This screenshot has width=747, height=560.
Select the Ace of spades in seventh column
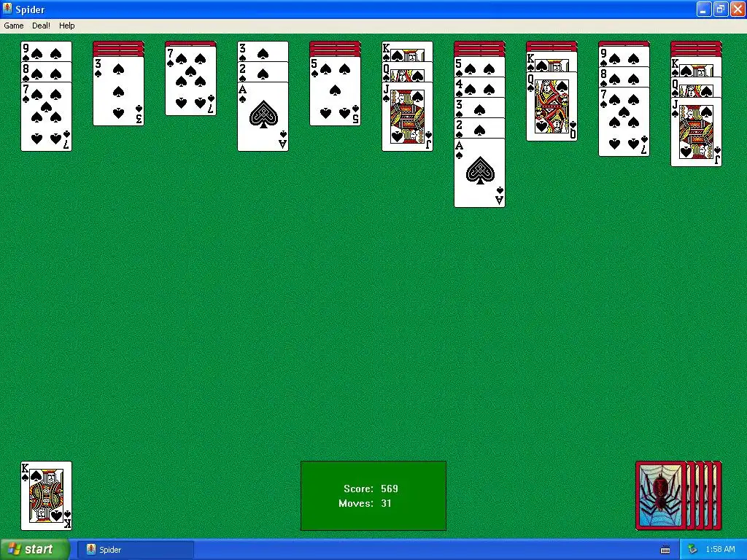(x=480, y=173)
